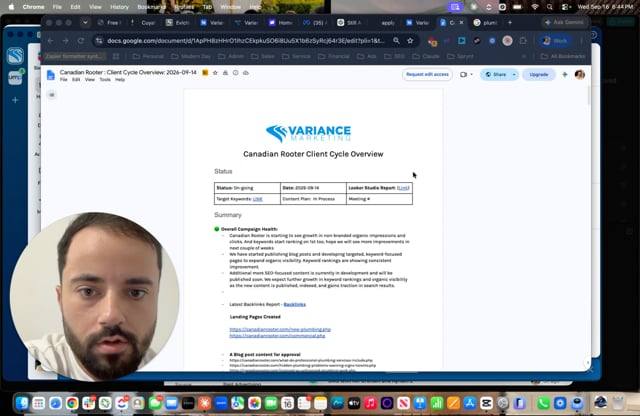Viewport: 640px width, 416px height.
Task: Open Slack from the Dock
Action: click(89, 403)
